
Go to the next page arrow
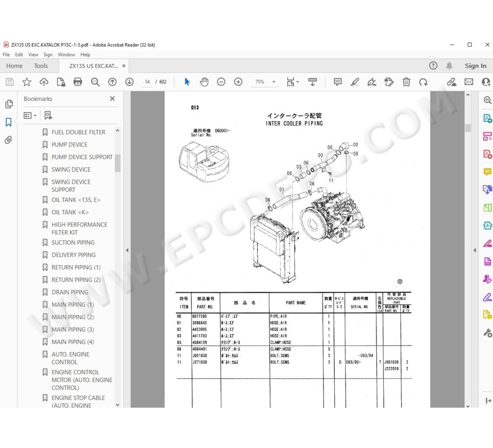130,82
